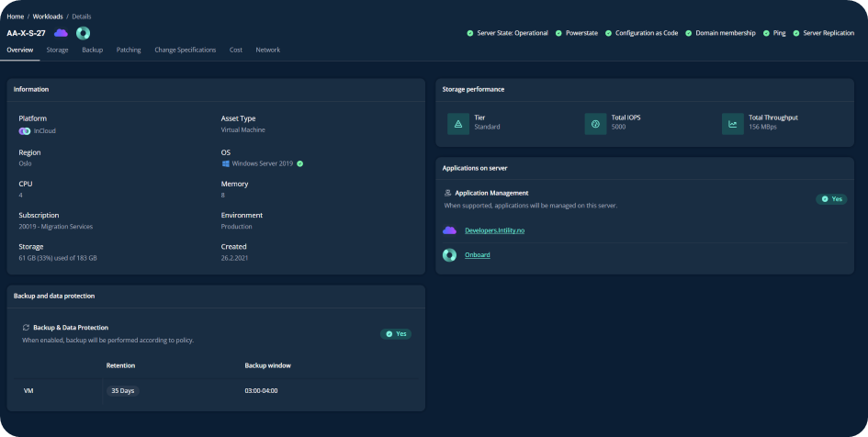The height and width of the screenshot is (437, 868).
Task: Open the Change Specifications tab
Action: [185, 50]
